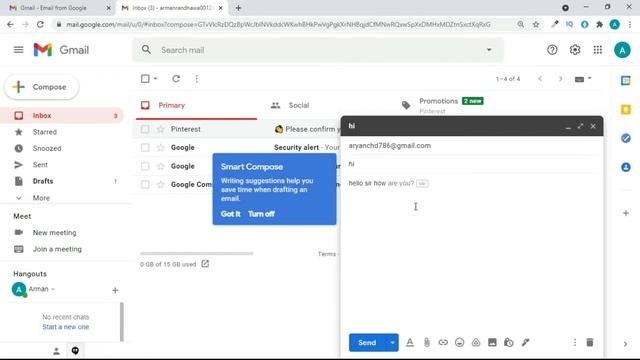Star the Security alert email
The height and width of the screenshot is (360, 640).
(x=160, y=147)
